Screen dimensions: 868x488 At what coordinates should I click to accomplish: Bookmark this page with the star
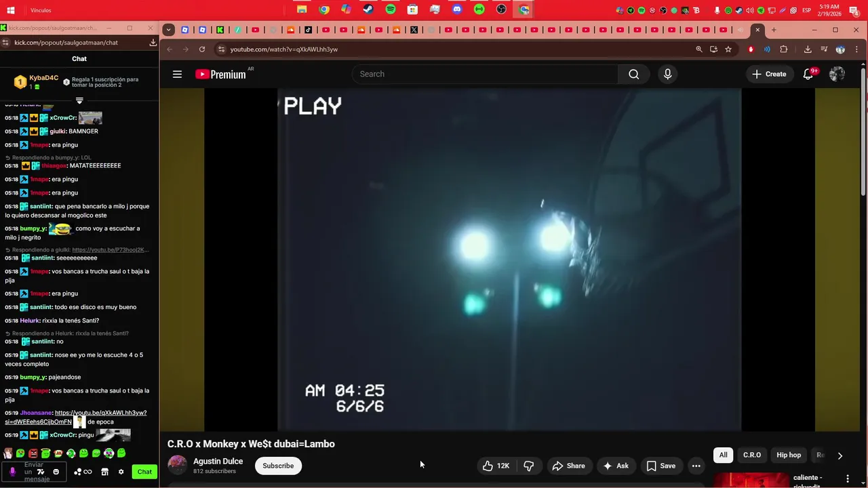coord(728,49)
